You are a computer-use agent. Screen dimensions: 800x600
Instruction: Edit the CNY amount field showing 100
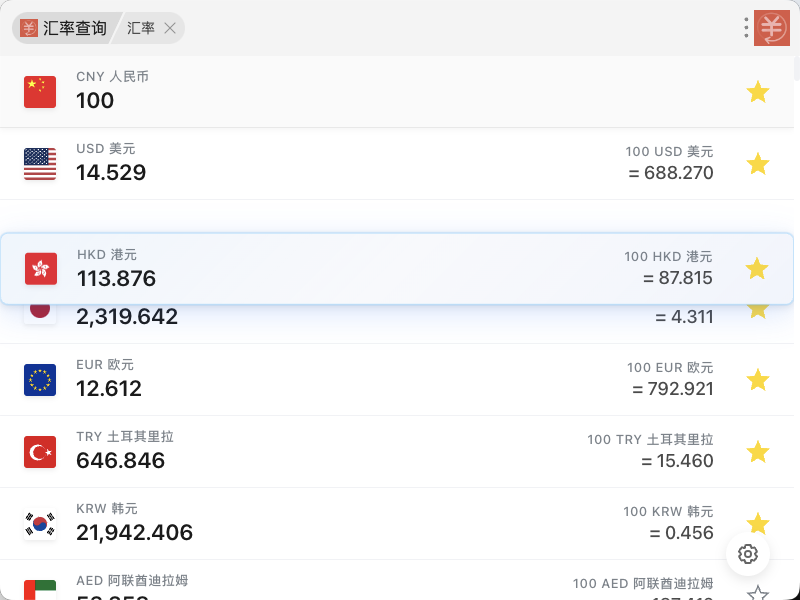coord(95,101)
